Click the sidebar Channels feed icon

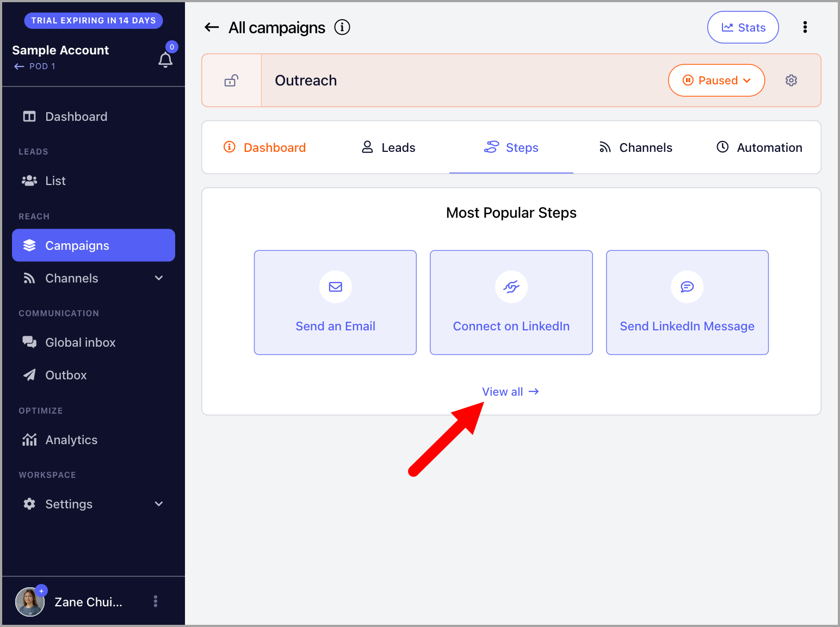point(29,278)
